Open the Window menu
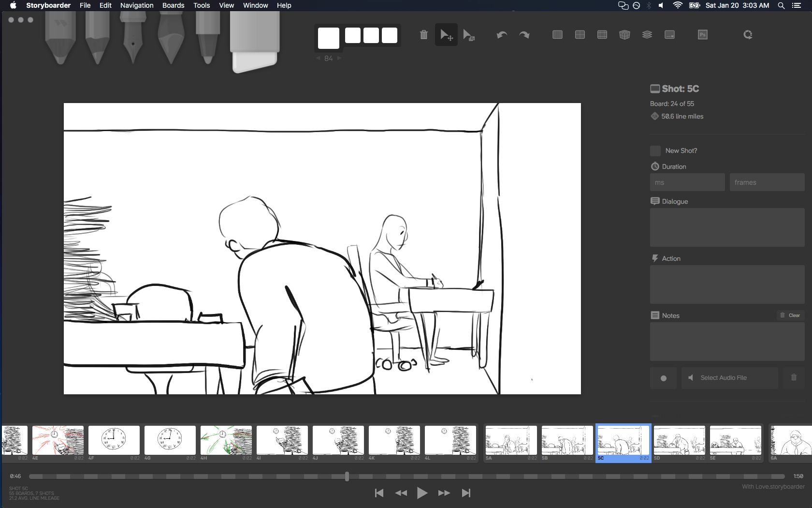Screen dimensions: 812x508 (x=255, y=5)
